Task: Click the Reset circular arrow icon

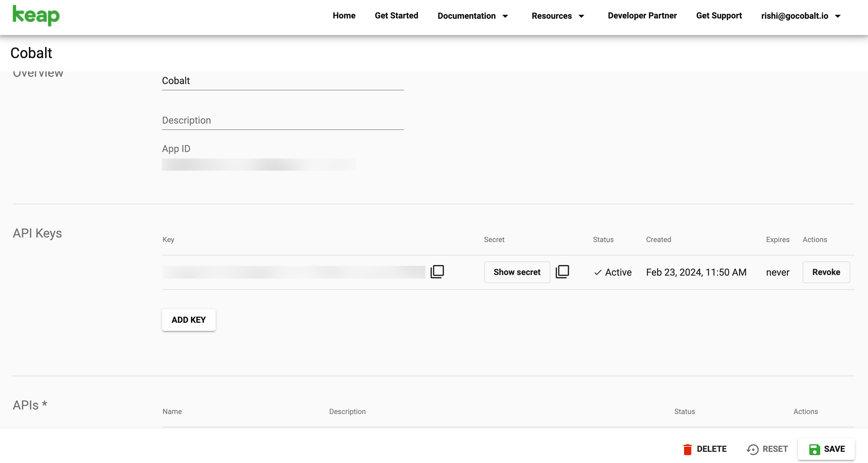Action: click(752, 449)
